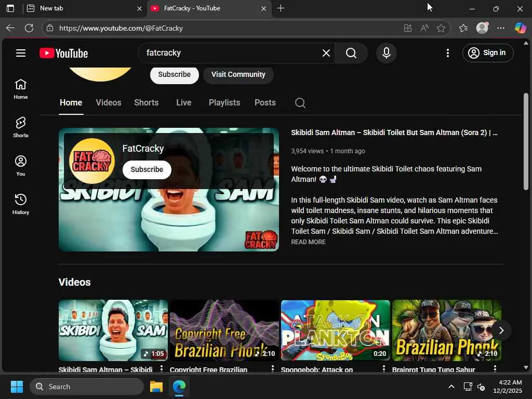The width and height of the screenshot is (532, 399).
Task: Open the Attack on Plankton thumbnail
Action: (336, 330)
